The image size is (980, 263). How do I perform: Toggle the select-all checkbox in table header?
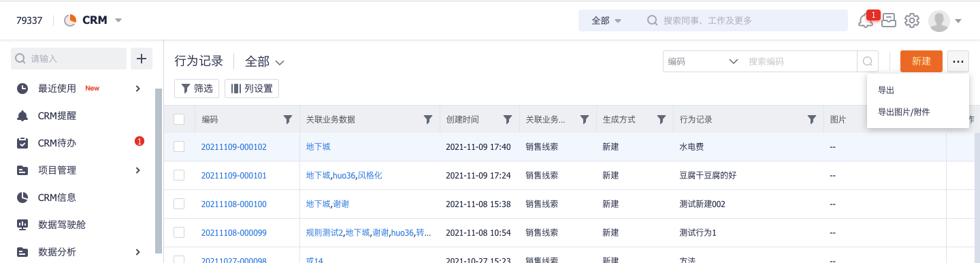pos(180,119)
